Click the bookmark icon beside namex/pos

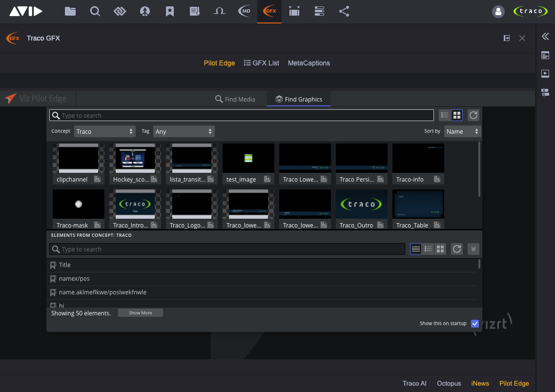click(53, 279)
